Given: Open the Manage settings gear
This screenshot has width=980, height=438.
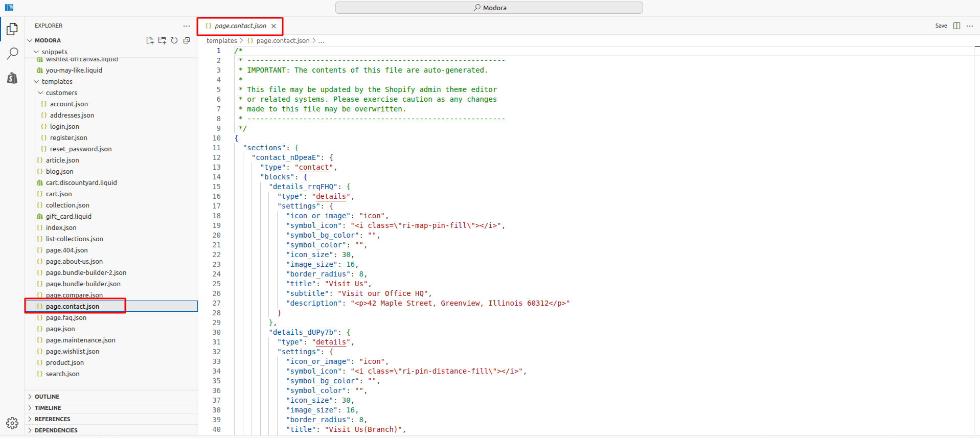Looking at the screenshot, I should tap(12, 423).
